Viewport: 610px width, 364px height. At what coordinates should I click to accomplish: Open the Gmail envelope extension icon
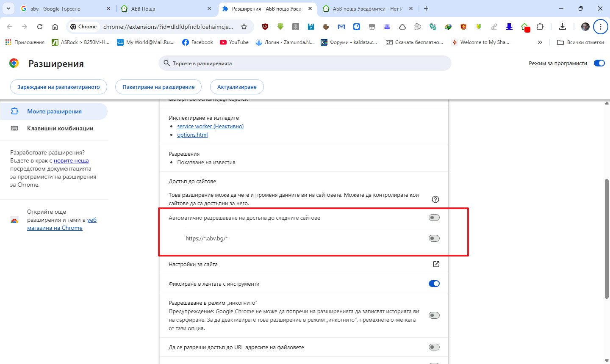[x=341, y=27]
